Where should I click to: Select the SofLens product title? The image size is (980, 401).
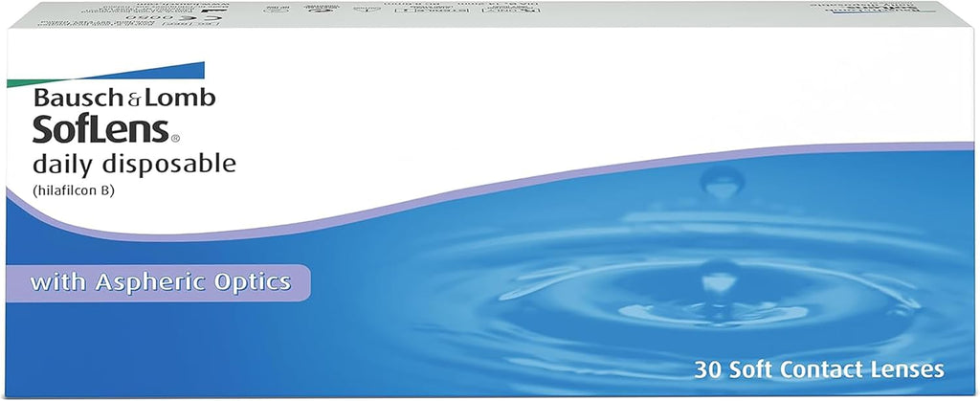coord(100,128)
